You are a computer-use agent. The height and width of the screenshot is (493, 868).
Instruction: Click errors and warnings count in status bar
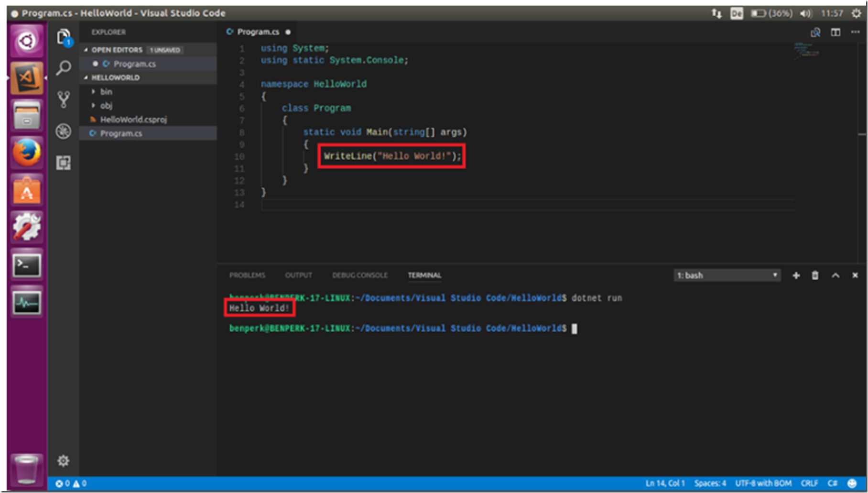tap(71, 483)
